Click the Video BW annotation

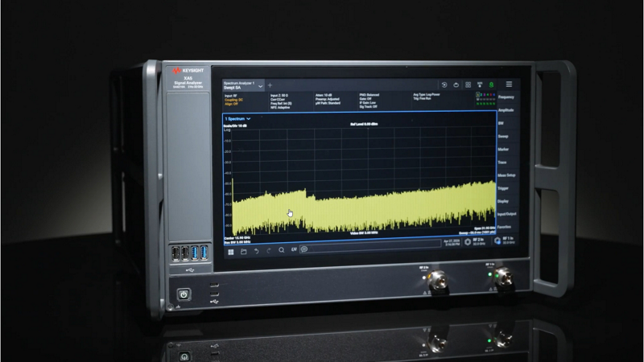coord(364,232)
